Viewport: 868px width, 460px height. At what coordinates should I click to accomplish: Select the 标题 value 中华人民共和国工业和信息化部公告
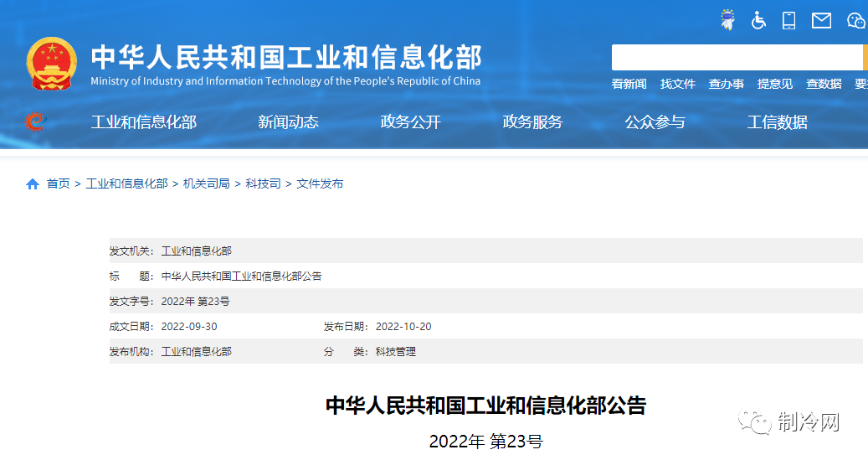pyautogui.click(x=241, y=276)
